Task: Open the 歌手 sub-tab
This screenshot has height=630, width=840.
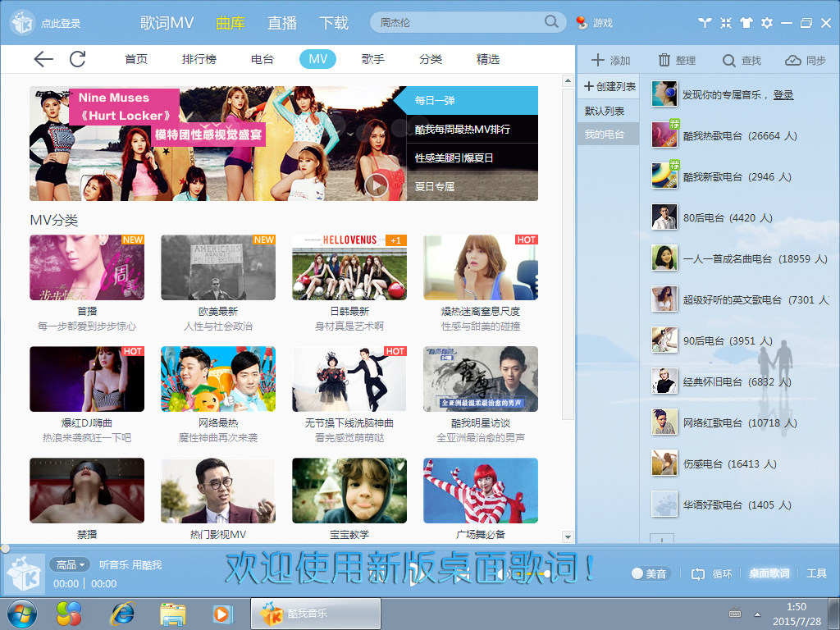Action: pyautogui.click(x=373, y=59)
